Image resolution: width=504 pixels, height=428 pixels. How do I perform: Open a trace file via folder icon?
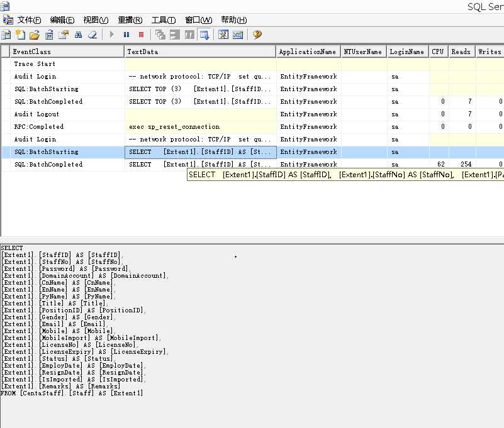[x=35, y=35]
